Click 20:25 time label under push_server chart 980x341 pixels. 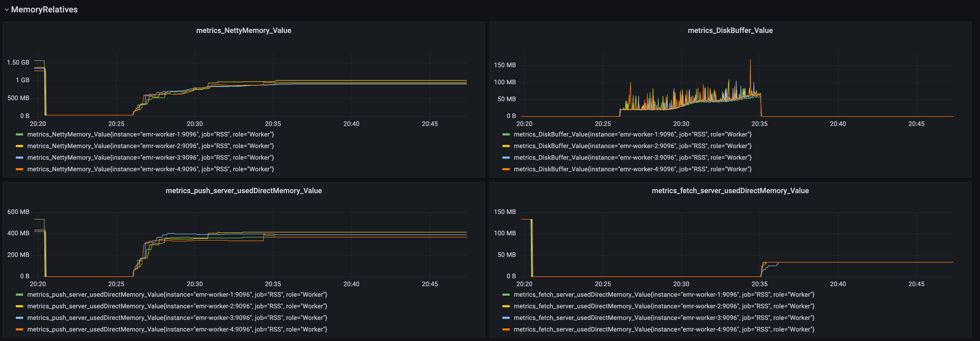click(x=116, y=284)
